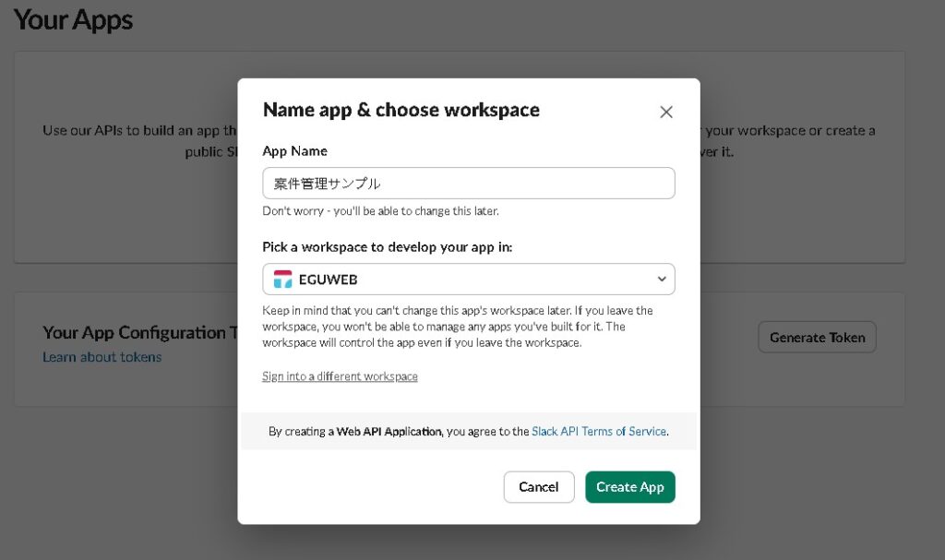Screen dimensions: 945x560
Task: Click the Generate Token button
Action: [x=817, y=338]
